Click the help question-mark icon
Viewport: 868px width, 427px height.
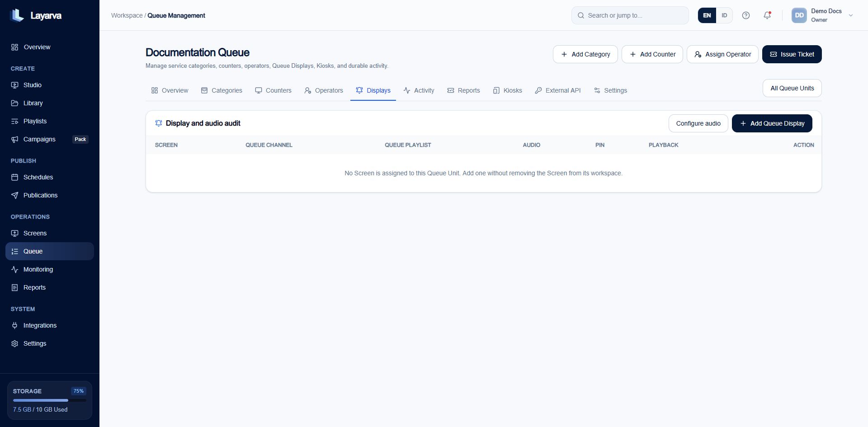click(x=746, y=15)
